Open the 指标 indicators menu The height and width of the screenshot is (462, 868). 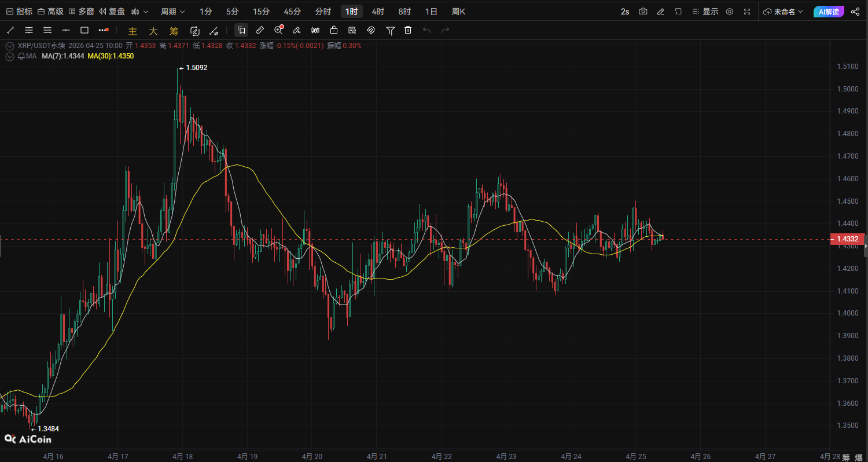pos(19,12)
